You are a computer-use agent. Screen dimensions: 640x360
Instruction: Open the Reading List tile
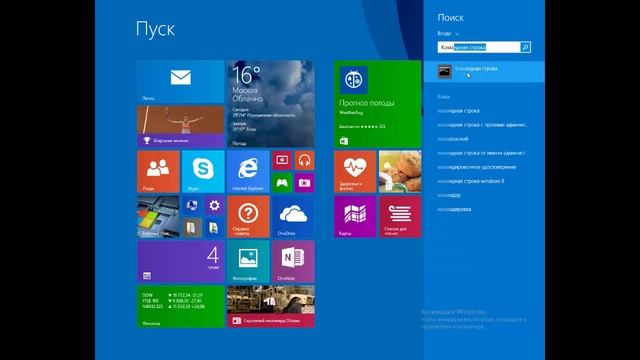pyautogui.click(x=400, y=216)
